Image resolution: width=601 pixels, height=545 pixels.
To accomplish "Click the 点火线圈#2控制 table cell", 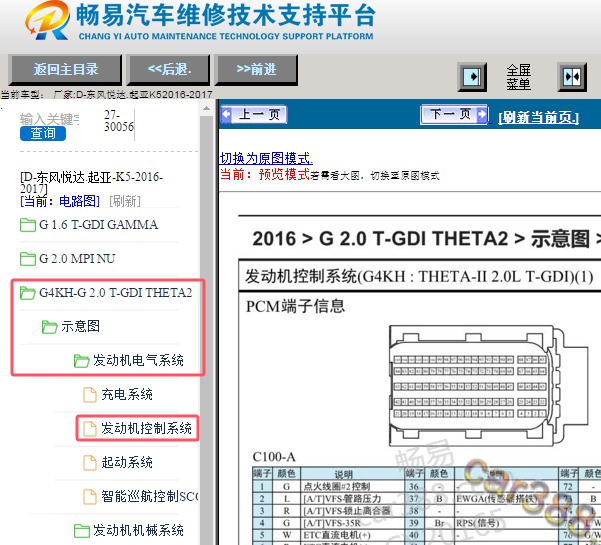I will click(x=353, y=487).
